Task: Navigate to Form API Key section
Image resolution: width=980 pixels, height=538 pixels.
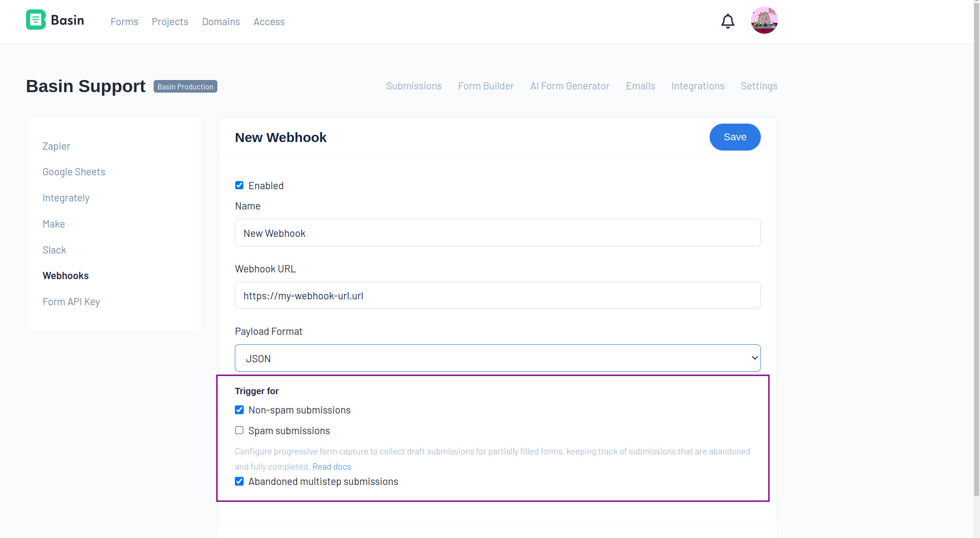Action: point(71,302)
